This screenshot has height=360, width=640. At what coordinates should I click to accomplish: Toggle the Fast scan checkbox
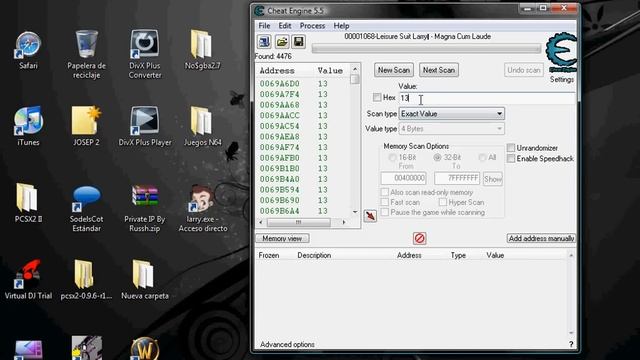click(x=384, y=202)
